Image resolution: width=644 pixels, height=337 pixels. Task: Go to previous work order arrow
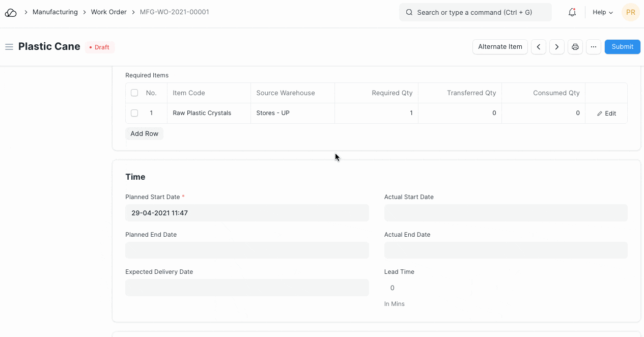click(x=539, y=47)
